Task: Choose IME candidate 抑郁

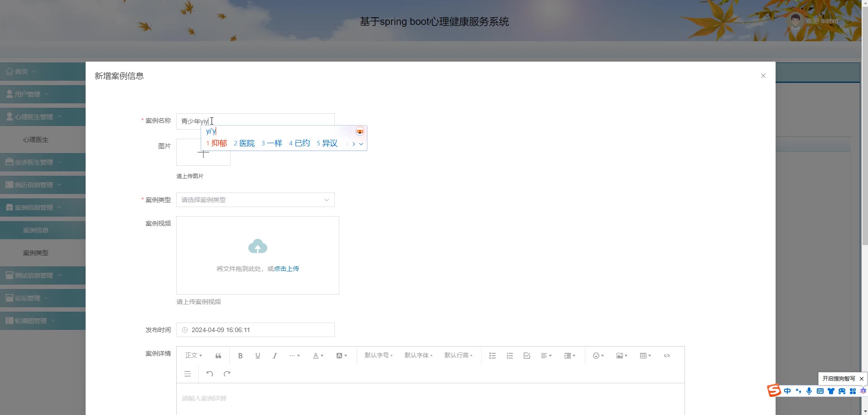Action: tap(217, 143)
